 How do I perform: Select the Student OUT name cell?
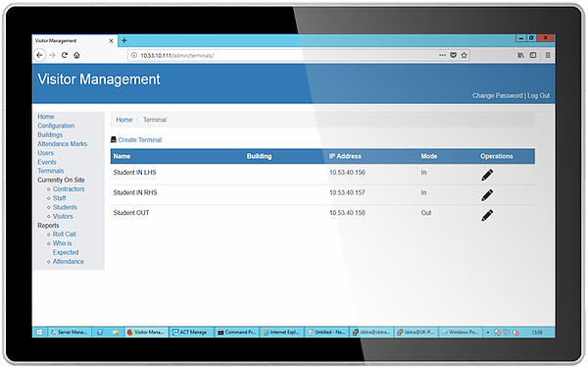(x=131, y=213)
